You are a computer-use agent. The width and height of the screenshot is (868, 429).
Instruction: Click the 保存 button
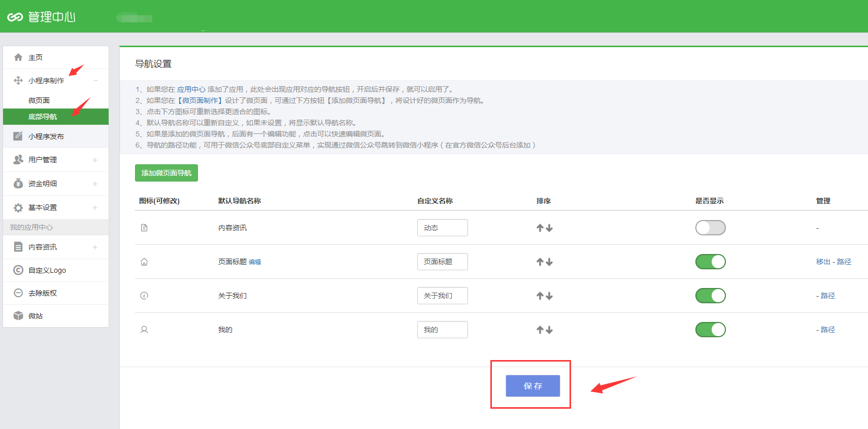coord(532,386)
